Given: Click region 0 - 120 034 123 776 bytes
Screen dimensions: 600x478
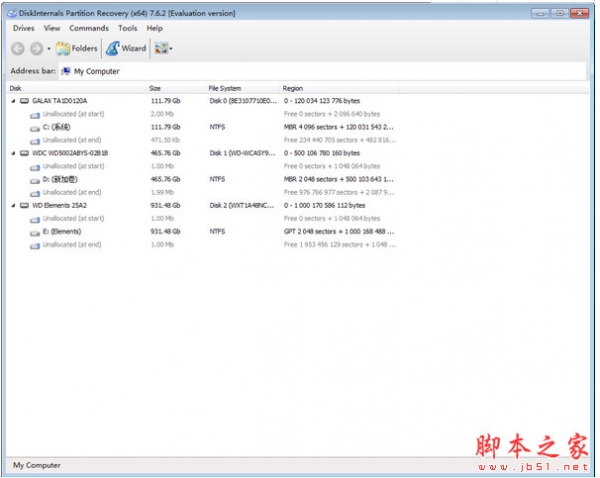Looking at the screenshot, I should 322,101.
